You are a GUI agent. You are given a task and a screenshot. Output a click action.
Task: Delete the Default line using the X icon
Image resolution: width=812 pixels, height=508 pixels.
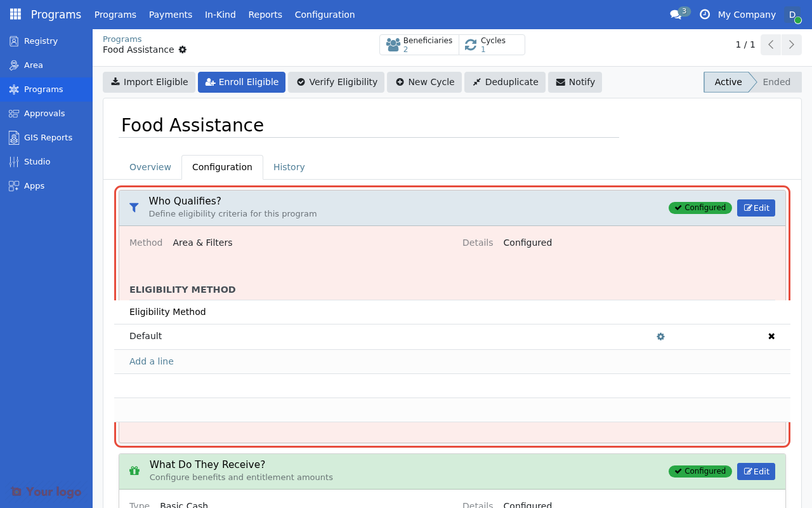tap(771, 337)
